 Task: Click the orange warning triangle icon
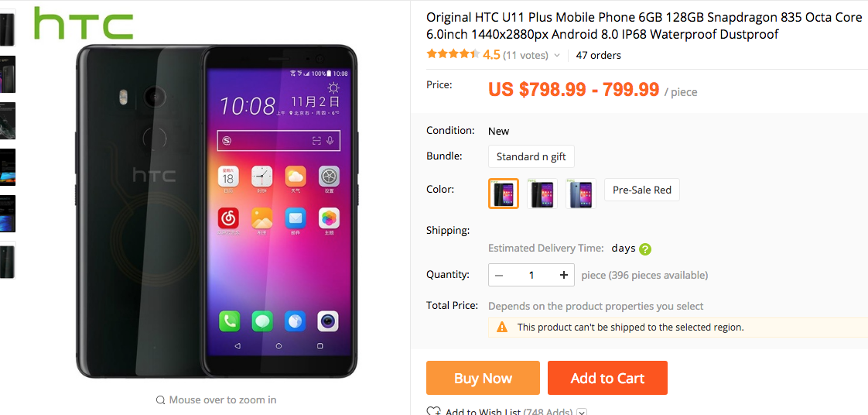pos(502,327)
